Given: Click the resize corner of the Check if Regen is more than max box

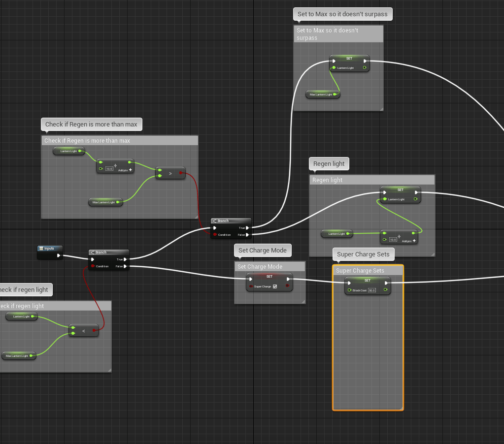Looking at the screenshot, I should (x=195, y=216).
